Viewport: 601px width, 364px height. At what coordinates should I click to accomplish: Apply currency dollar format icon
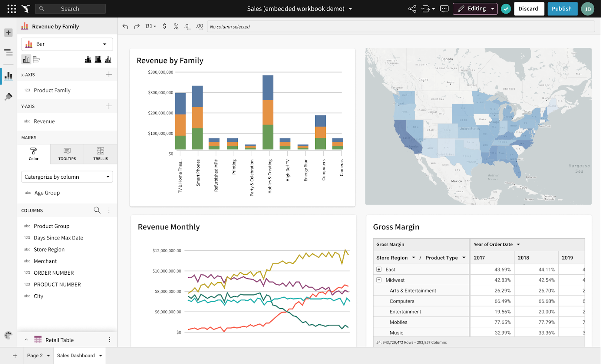[164, 26]
